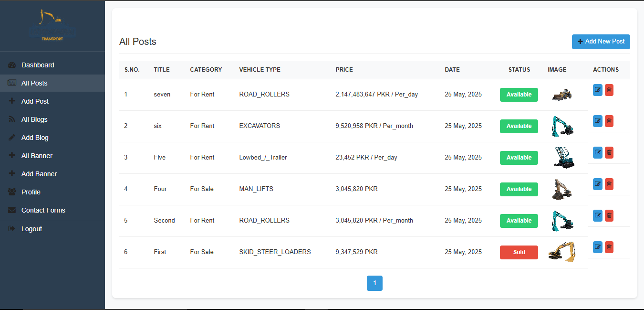Click the 'EXCAVATORS' vehicle type cell
Viewport: 644px width, 310px height.
tap(260, 126)
